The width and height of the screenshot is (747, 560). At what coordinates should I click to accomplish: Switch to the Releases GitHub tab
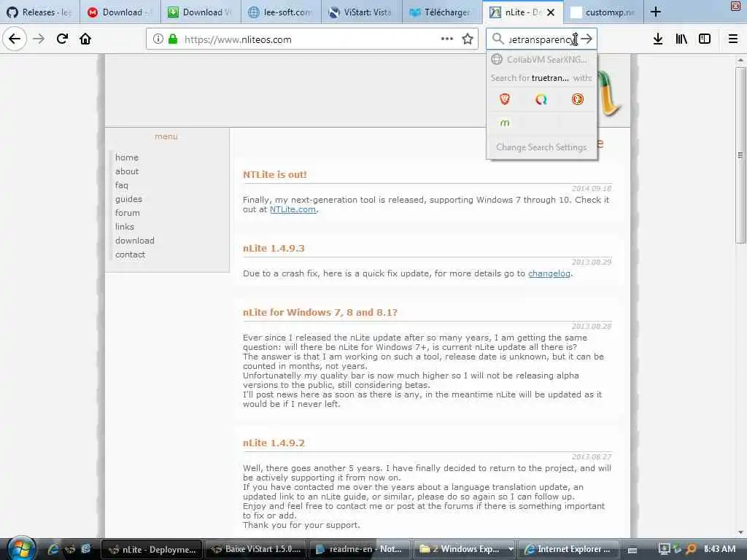[x=39, y=12]
